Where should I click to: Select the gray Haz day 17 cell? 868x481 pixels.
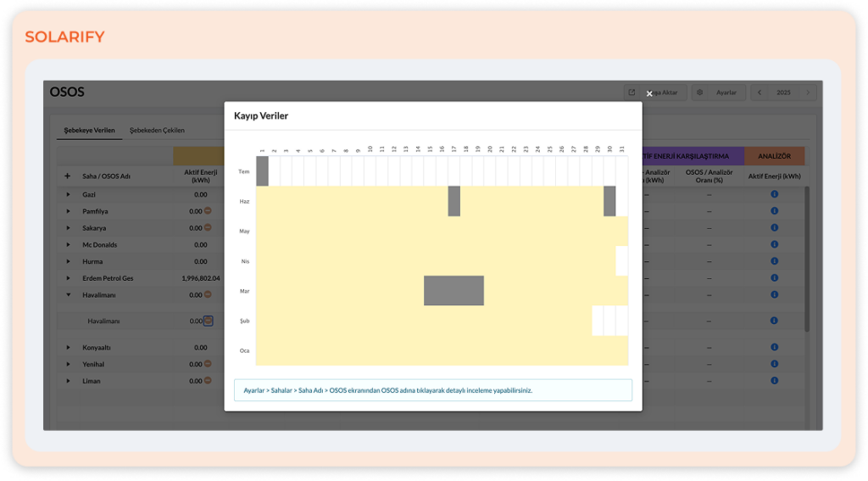454,201
